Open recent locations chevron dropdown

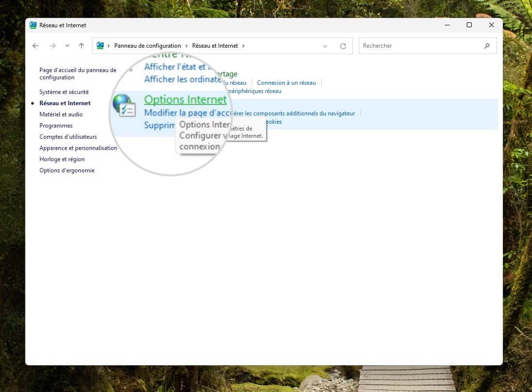[x=67, y=46]
